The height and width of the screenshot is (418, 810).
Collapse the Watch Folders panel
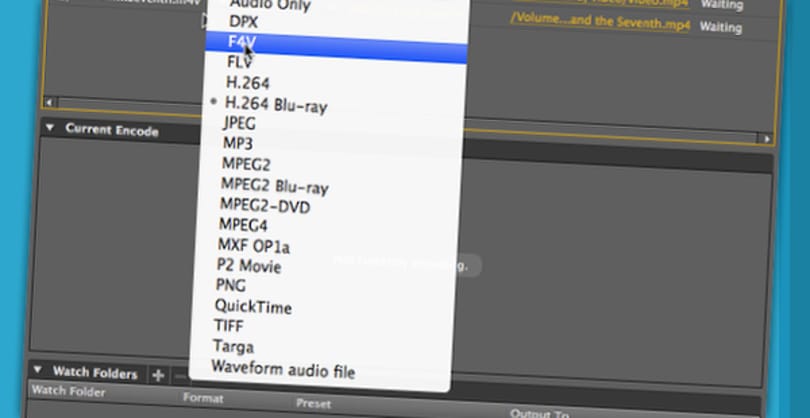(37, 369)
